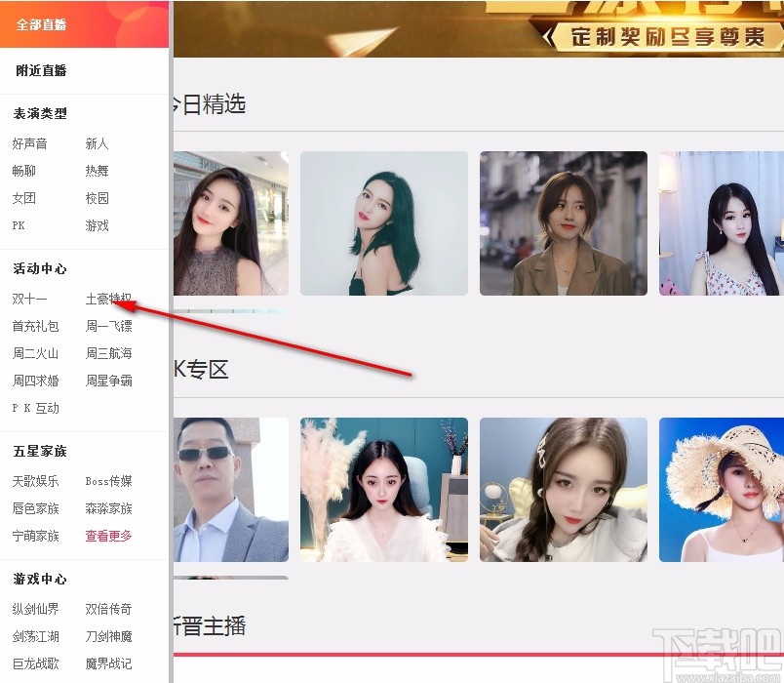Image resolution: width=784 pixels, height=683 pixels.
Task: Open green-haired streamer thumbnail in 今日精选
Action: tap(384, 223)
